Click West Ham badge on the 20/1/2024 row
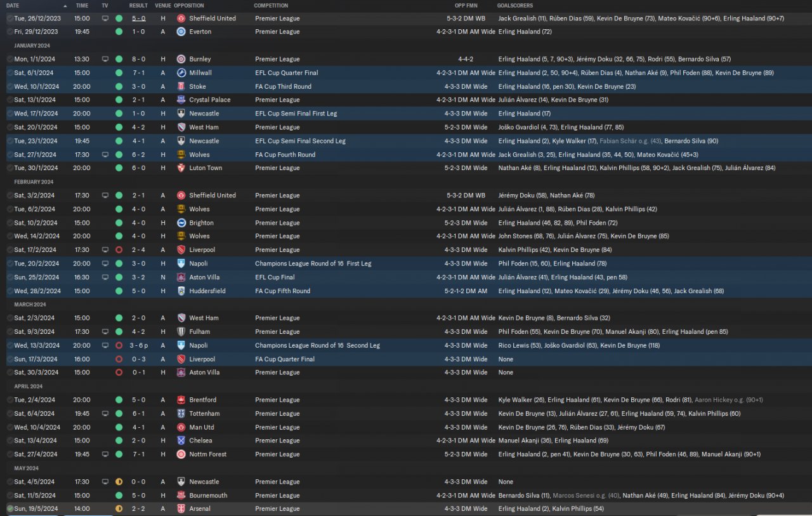 click(x=181, y=127)
